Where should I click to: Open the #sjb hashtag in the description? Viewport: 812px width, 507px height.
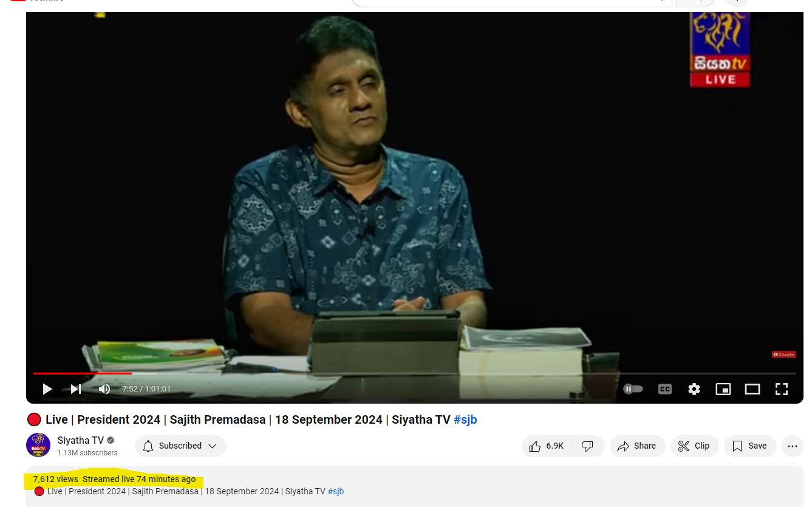[x=336, y=491]
